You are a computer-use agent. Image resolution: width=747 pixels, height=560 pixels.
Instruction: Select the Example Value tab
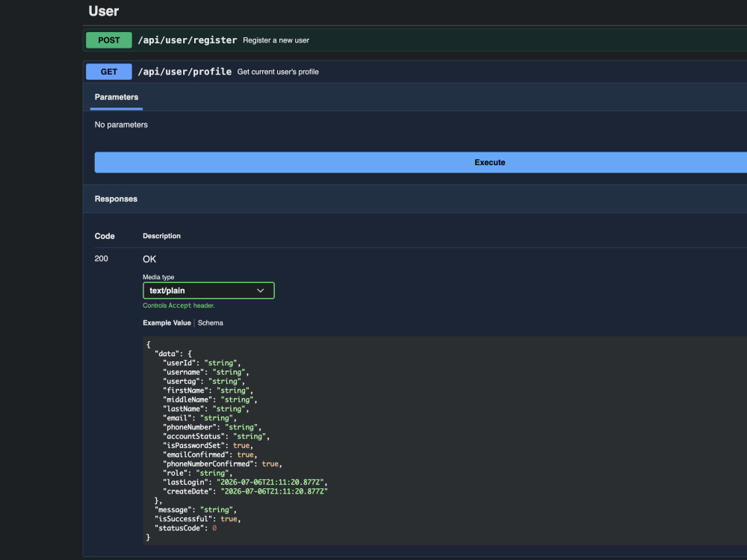click(167, 323)
